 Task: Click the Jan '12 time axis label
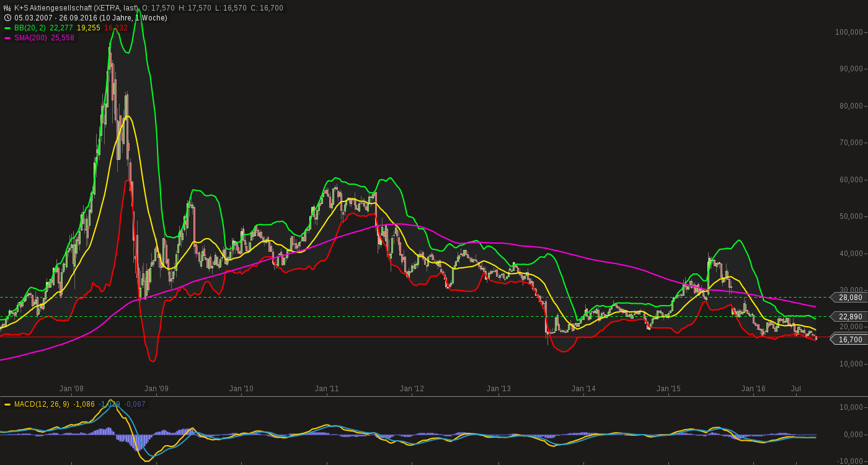pos(412,389)
